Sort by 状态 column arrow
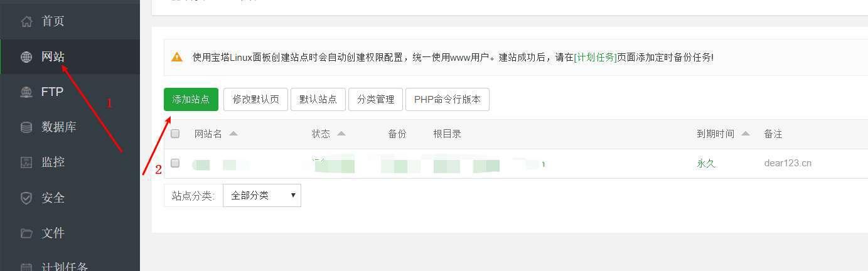The image size is (868, 271). point(341,134)
